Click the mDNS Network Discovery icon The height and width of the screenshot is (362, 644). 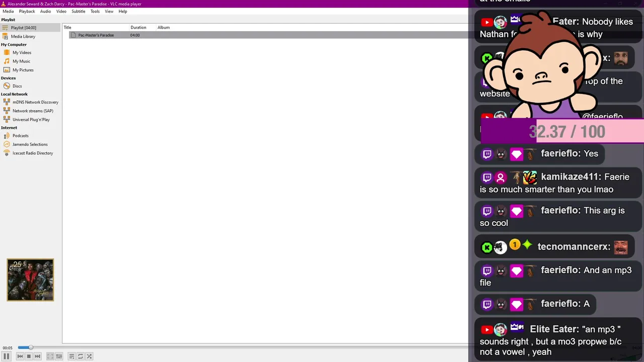pyautogui.click(x=7, y=102)
